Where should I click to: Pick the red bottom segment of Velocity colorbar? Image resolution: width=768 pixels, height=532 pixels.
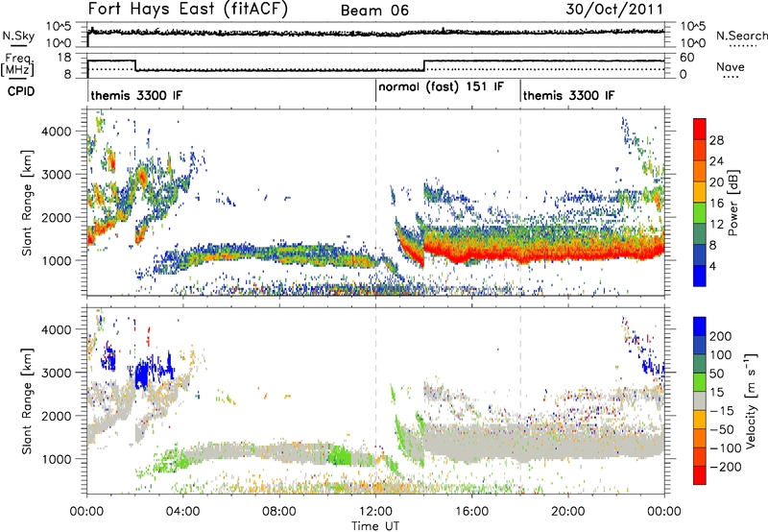pos(700,475)
